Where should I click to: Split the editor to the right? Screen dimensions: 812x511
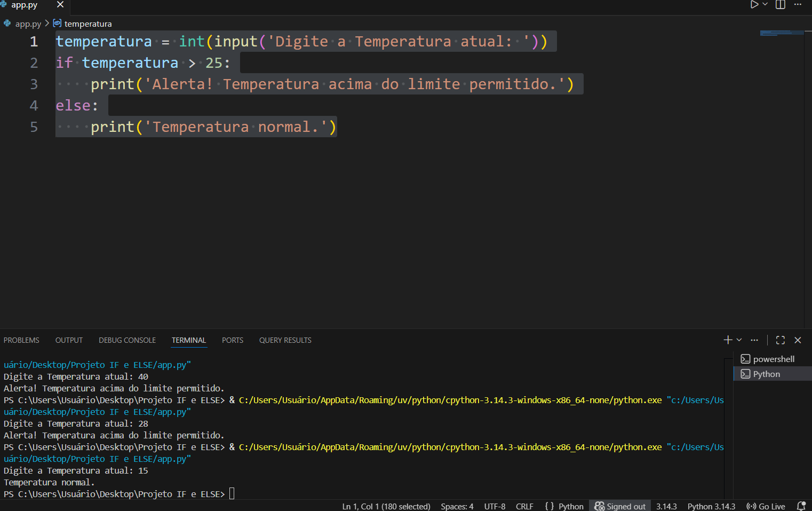click(781, 5)
